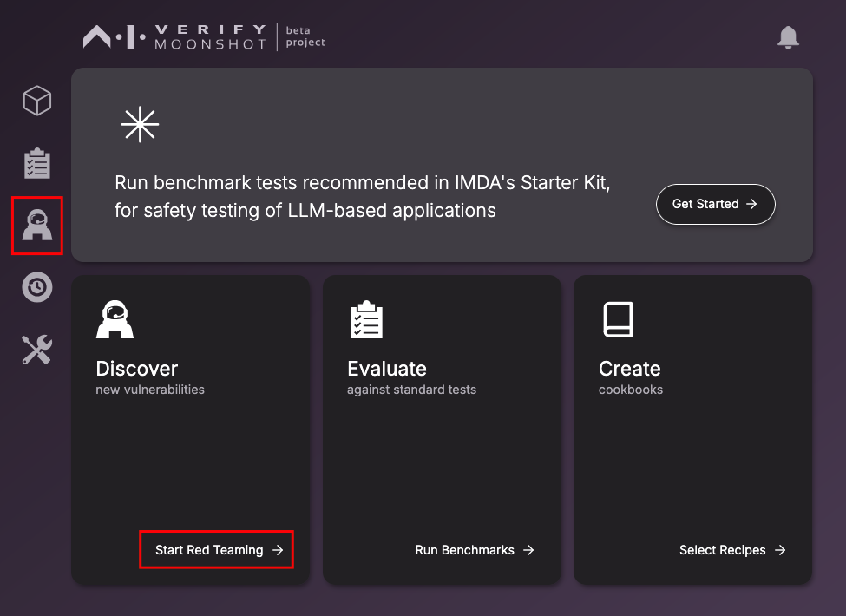Click the "Discover" heading
This screenshot has height=616, width=846.
click(137, 369)
